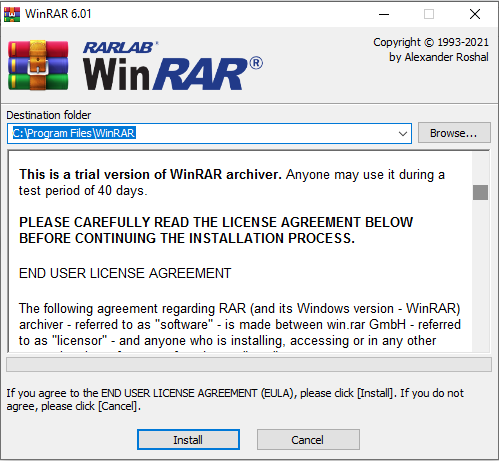Click the "END USER LICENSE AGREEMENT" heading
This screenshot has height=461, width=499.
tap(125, 273)
